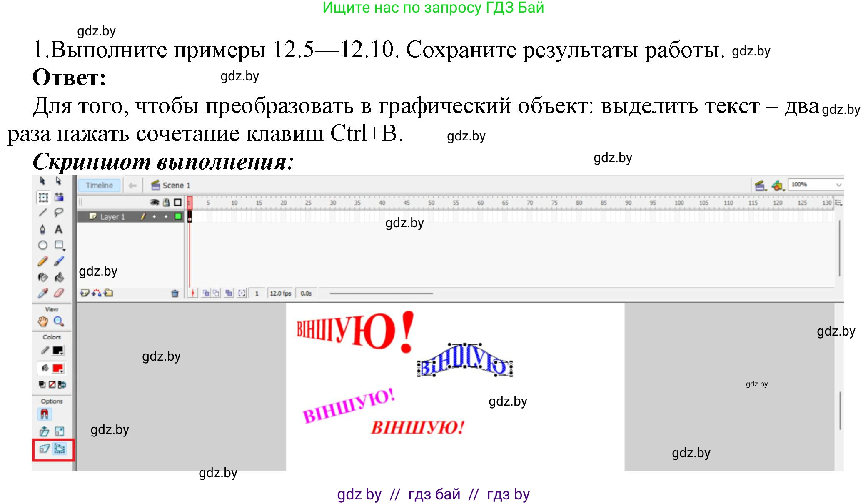Viewport: 868px width, 504px height.
Task: Select the Eyedropper tool
Action: pyautogui.click(x=43, y=293)
